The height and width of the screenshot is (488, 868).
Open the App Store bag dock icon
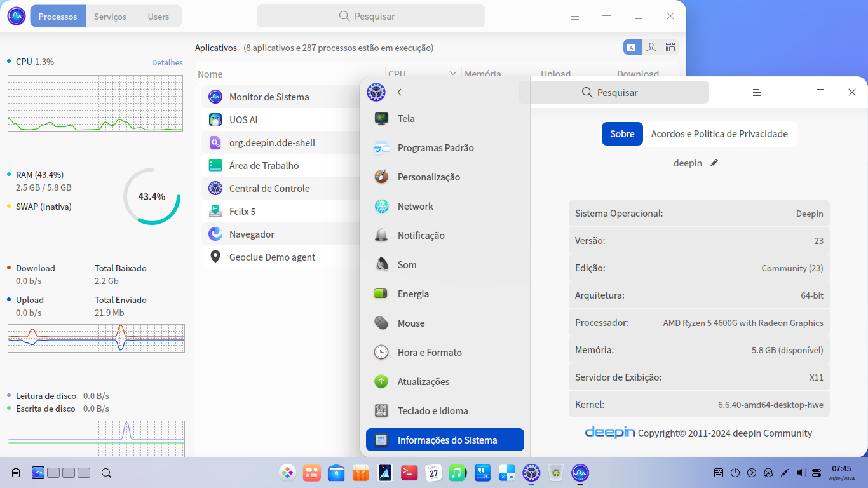[x=360, y=473]
